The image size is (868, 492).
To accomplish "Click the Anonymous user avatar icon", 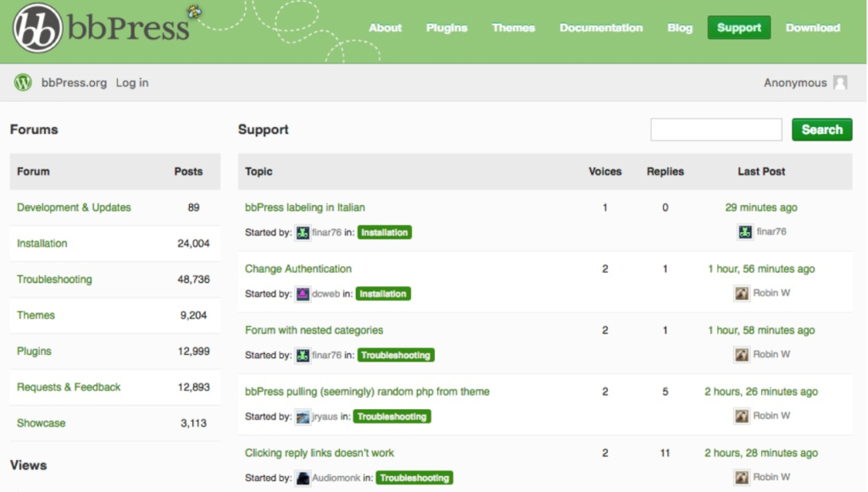I will click(x=840, y=83).
